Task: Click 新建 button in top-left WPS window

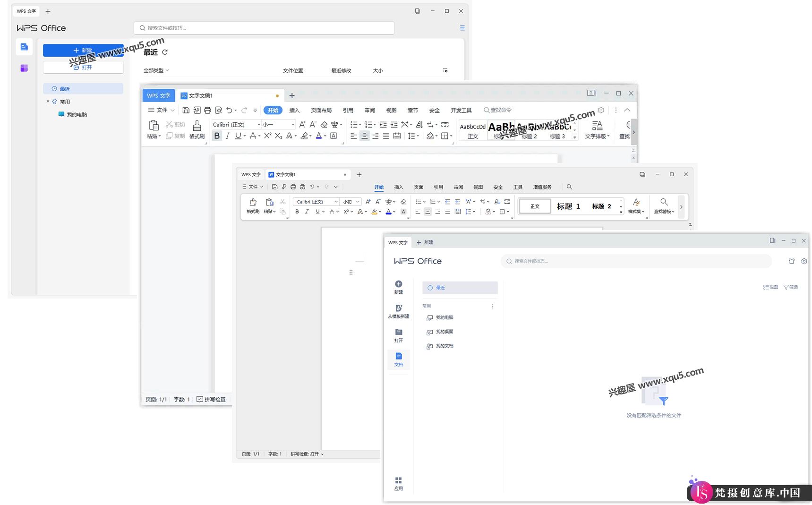Action: [x=83, y=50]
